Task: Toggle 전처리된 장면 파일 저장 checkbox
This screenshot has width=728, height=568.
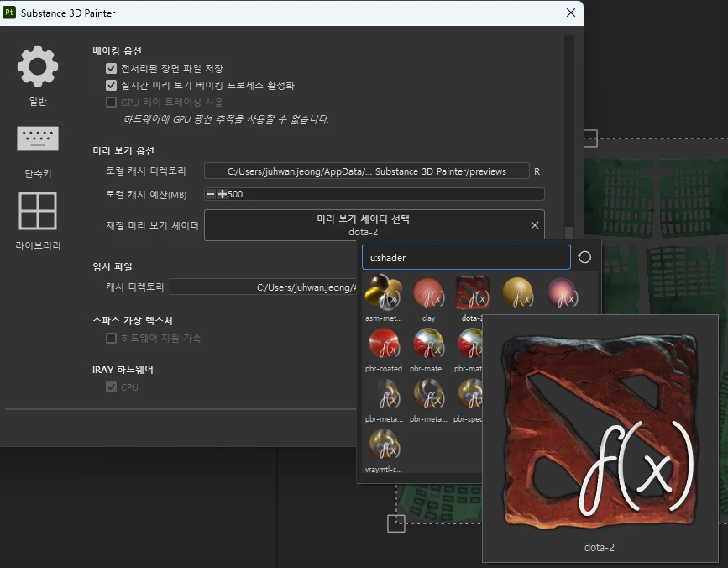Action: [x=111, y=69]
